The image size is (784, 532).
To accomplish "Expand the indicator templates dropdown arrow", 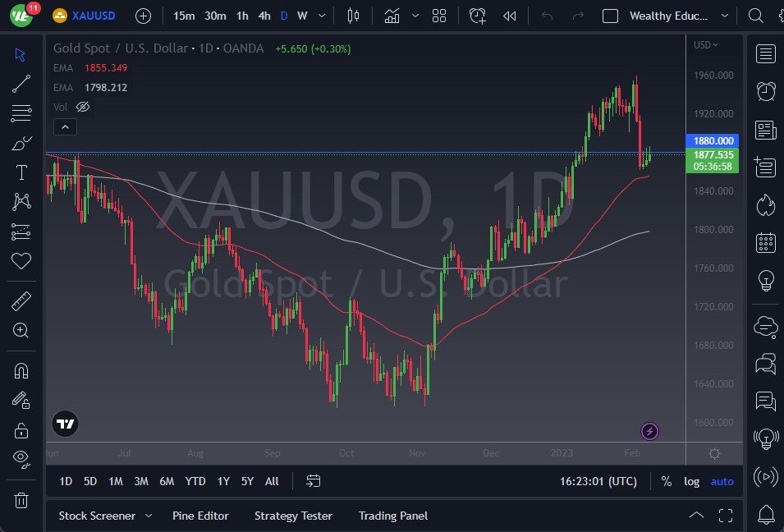I will pyautogui.click(x=415, y=16).
